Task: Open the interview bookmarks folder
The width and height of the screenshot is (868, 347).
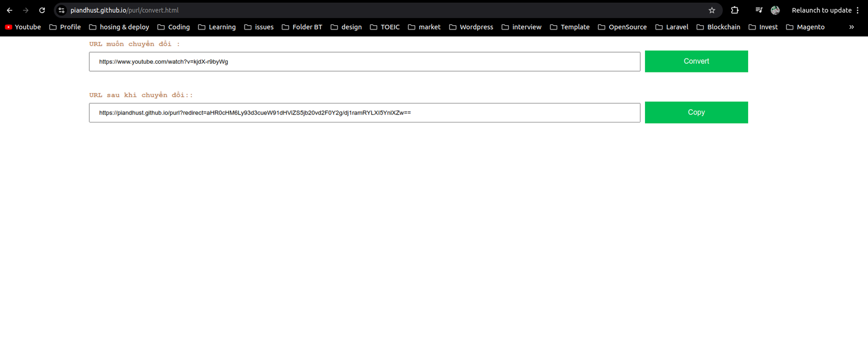Action: 521,27
